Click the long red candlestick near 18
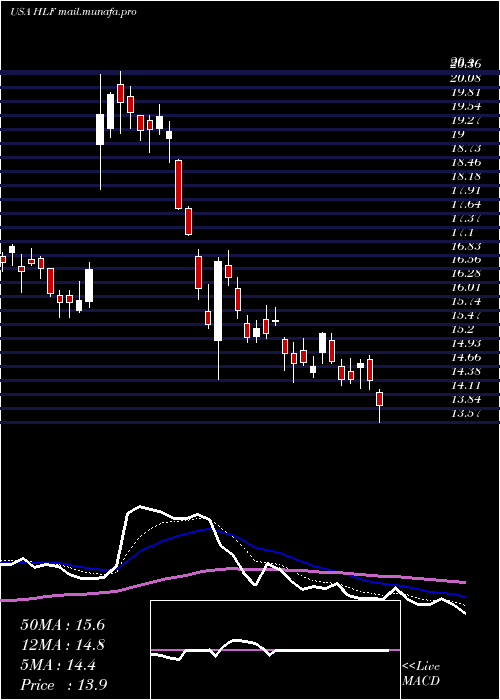 coord(179,184)
